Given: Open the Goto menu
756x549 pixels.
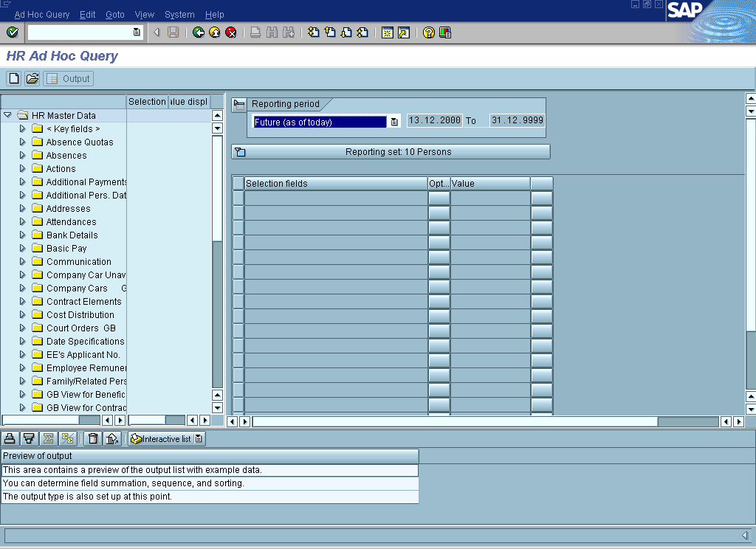Looking at the screenshot, I should click(114, 15).
